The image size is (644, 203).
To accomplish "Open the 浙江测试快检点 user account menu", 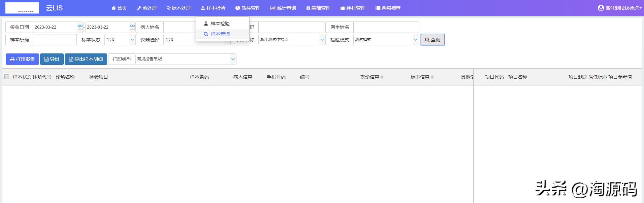I will coord(620,8).
